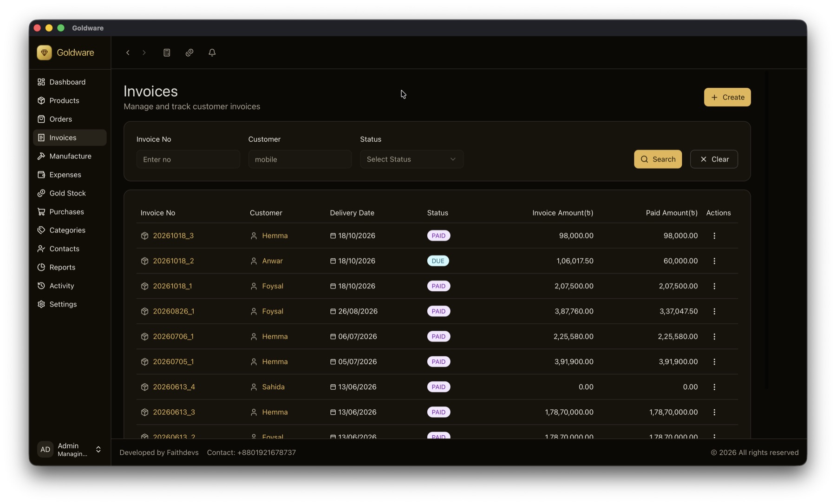836x504 pixels.
Task: Clear the invoice filters
Action: click(x=714, y=159)
